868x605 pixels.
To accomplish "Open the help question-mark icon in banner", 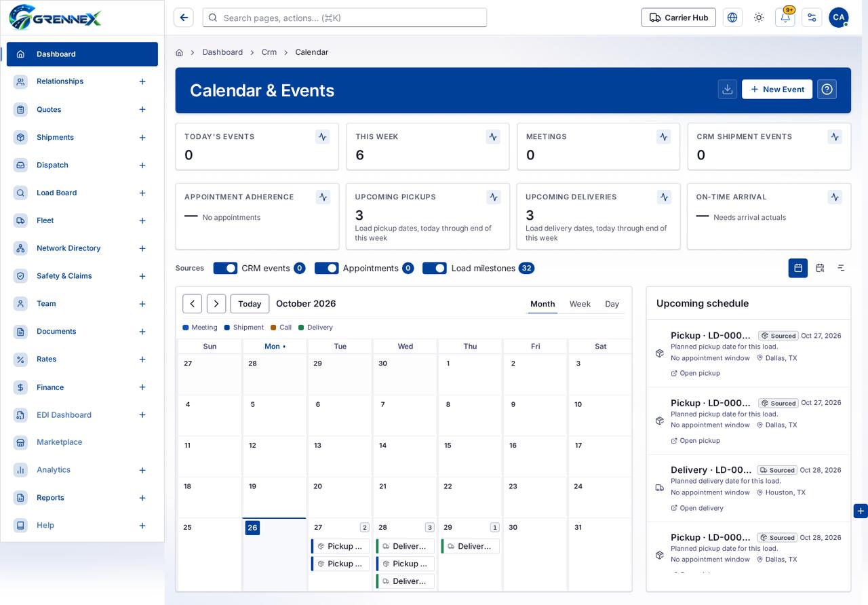I will [x=827, y=90].
